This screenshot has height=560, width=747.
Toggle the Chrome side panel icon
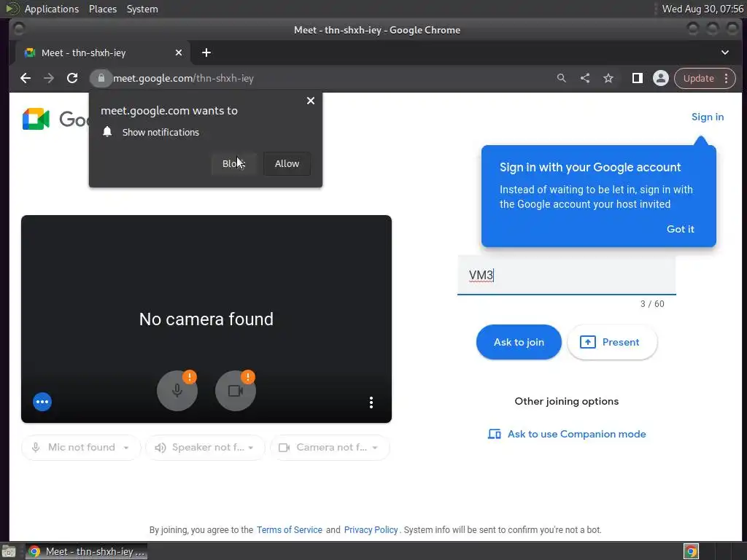637,78
